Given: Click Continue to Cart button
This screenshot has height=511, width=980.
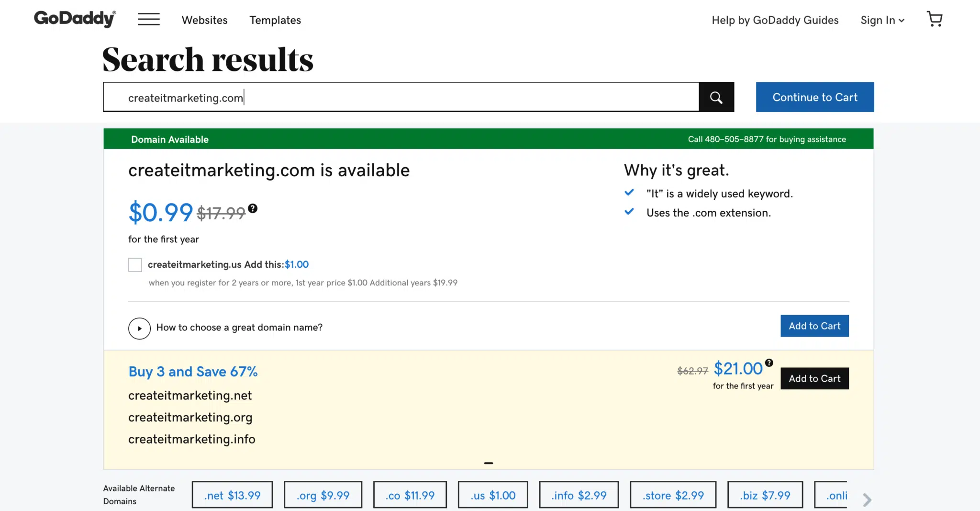Looking at the screenshot, I should click(815, 97).
